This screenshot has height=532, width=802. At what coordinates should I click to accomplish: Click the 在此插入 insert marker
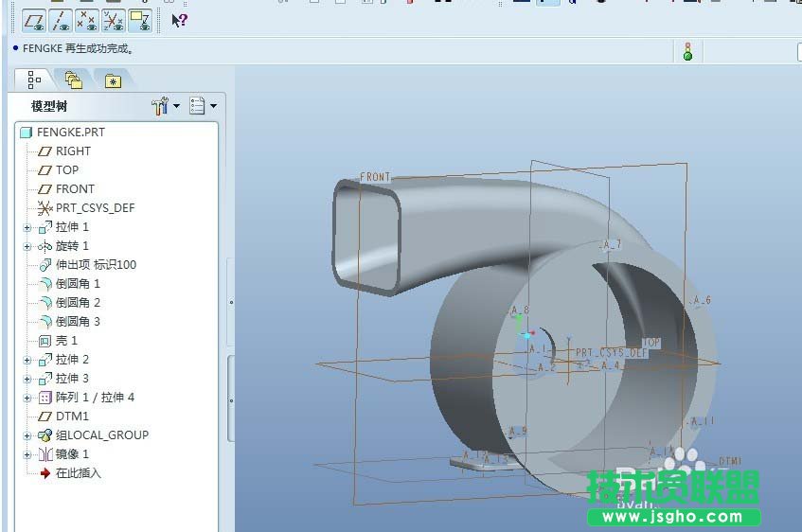(x=79, y=473)
